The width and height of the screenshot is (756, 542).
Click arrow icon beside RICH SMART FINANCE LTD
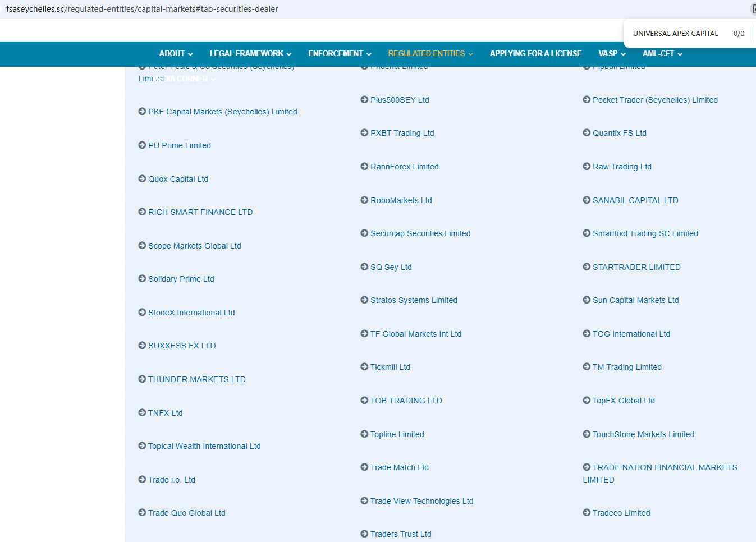142,212
